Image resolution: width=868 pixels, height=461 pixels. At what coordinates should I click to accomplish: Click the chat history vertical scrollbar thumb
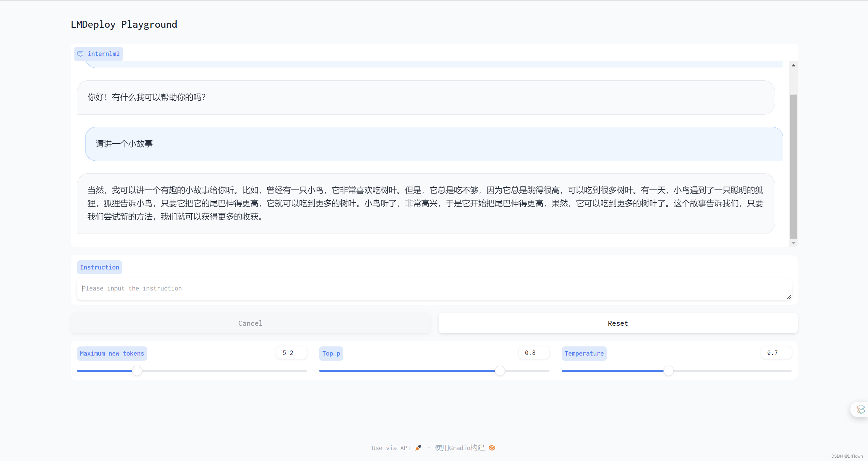click(x=793, y=166)
